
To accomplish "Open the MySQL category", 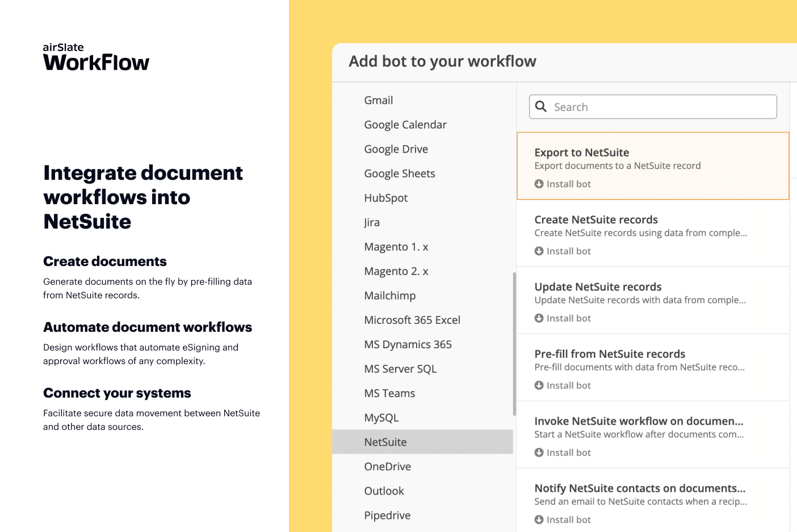I will pyautogui.click(x=381, y=417).
